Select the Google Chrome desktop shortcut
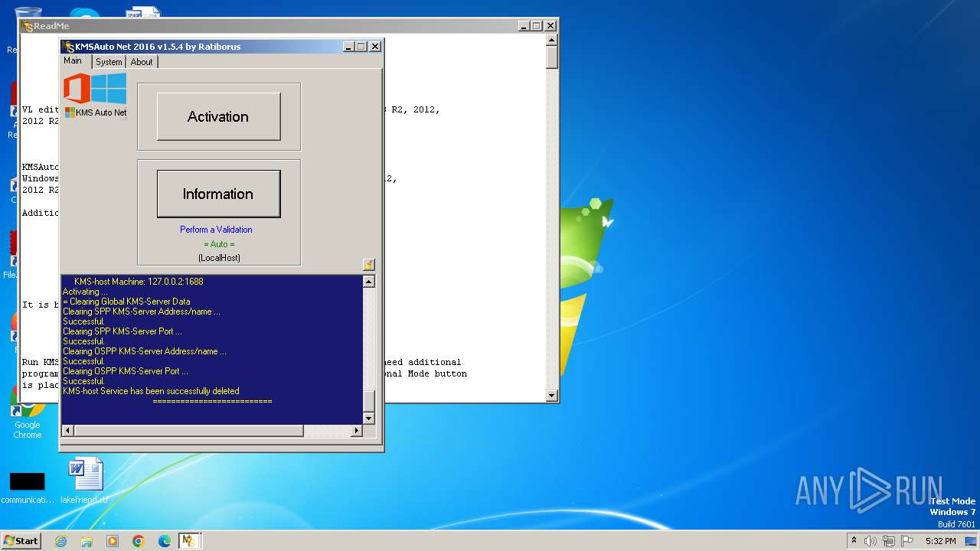 28,412
